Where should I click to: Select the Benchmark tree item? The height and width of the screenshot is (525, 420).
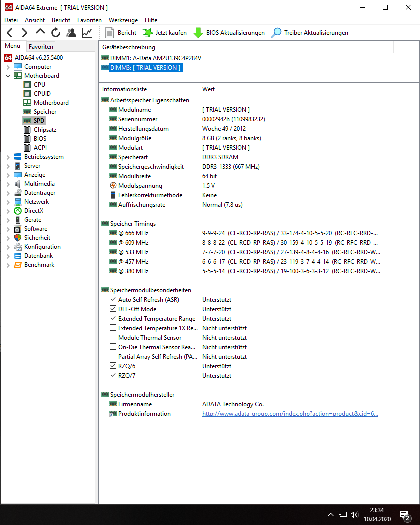click(39, 265)
